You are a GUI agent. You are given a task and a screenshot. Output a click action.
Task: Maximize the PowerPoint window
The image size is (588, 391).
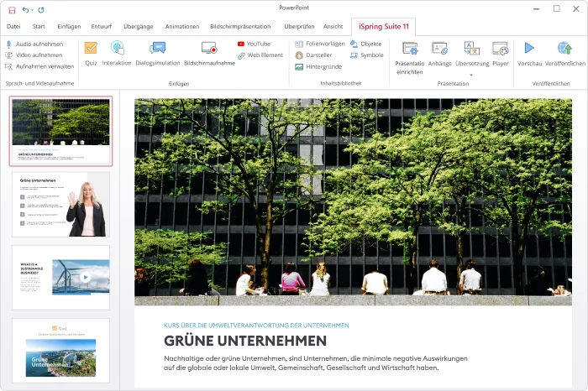click(556, 8)
